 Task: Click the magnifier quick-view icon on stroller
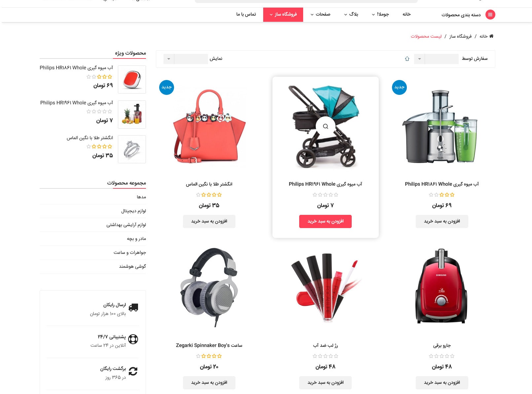(x=326, y=126)
